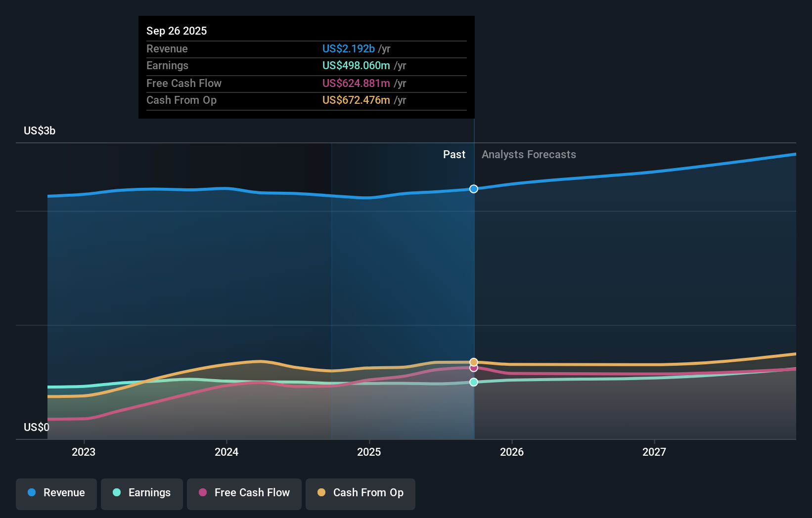Click the pink Free Cash Flow dot icon
Image resolution: width=812 pixels, height=518 pixels.
coord(202,493)
